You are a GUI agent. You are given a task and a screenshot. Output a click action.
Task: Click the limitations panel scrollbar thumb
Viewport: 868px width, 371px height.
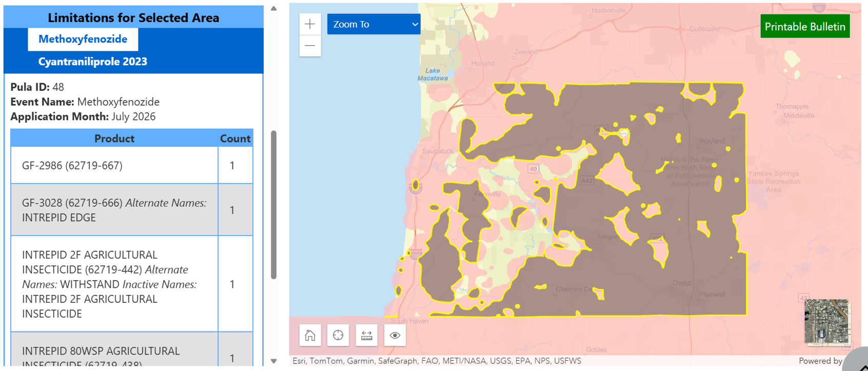coord(274,205)
